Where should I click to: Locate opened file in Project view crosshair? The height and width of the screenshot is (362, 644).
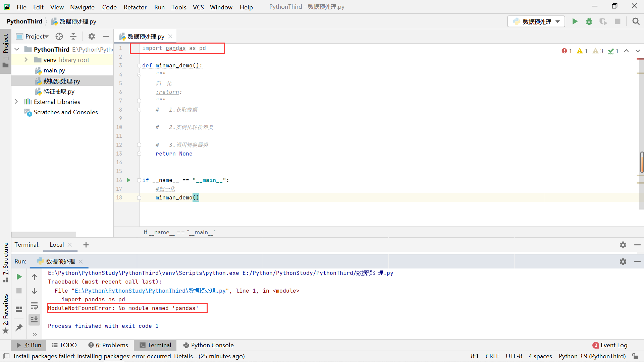pyautogui.click(x=59, y=36)
